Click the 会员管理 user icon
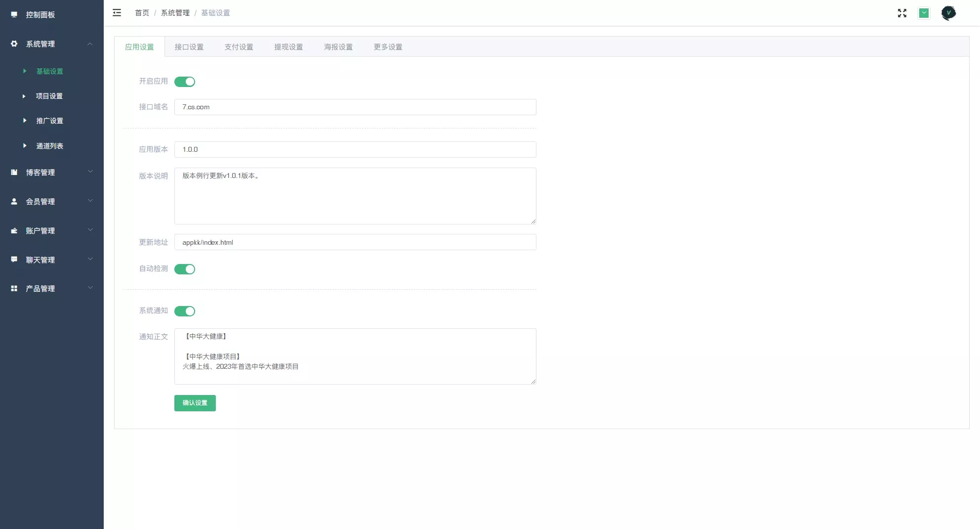Screen dimensions: 980x529 [x=14, y=202]
